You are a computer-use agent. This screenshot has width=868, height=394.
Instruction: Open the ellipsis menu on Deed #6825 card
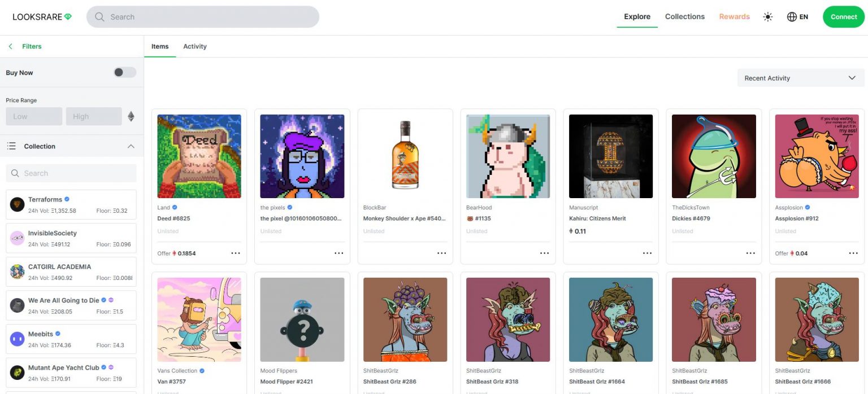[x=236, y=253]
